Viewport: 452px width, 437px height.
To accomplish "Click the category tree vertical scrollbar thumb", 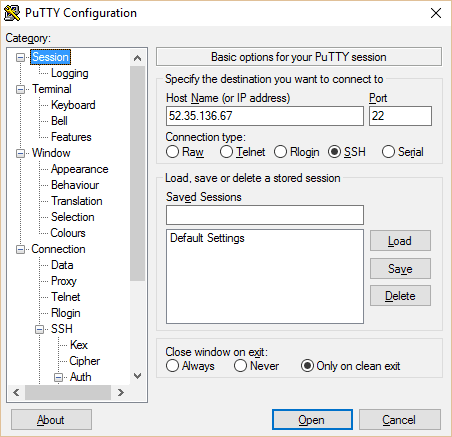I will pos(137,174).
